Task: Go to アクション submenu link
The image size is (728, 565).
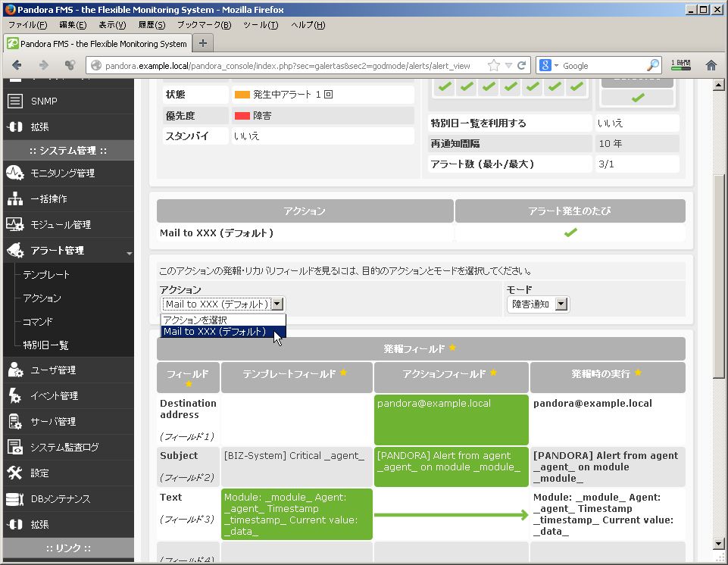Action: coord(42,298)
